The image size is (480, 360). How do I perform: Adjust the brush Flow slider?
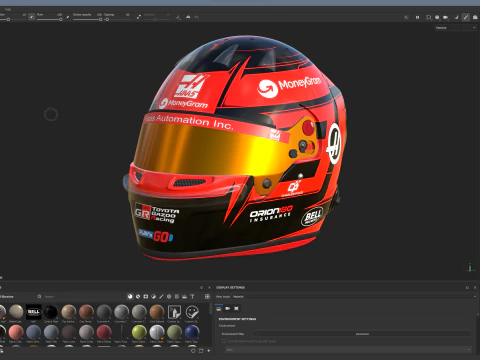pyautogui.click(x=49, y=19)
